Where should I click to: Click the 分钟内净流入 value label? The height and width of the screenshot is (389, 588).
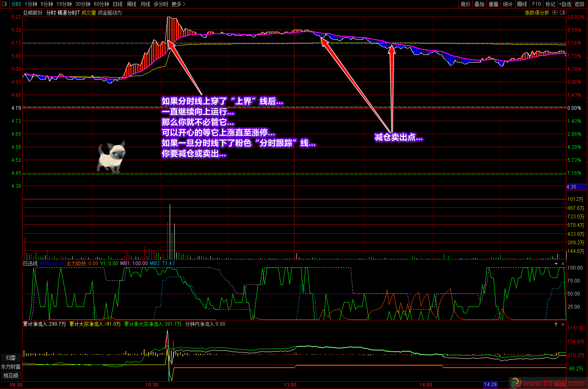pyautogui.click(x=205, y=324)
